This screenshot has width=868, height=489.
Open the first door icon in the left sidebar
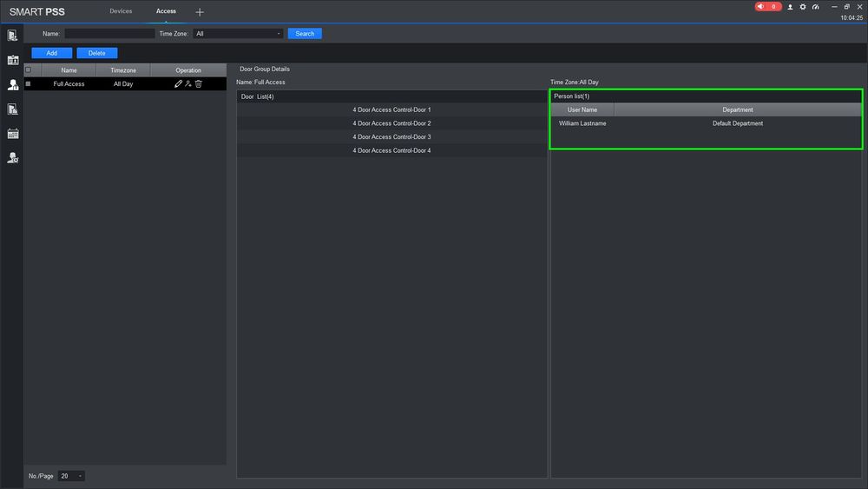pyautogui.click(x=13, y=36)
